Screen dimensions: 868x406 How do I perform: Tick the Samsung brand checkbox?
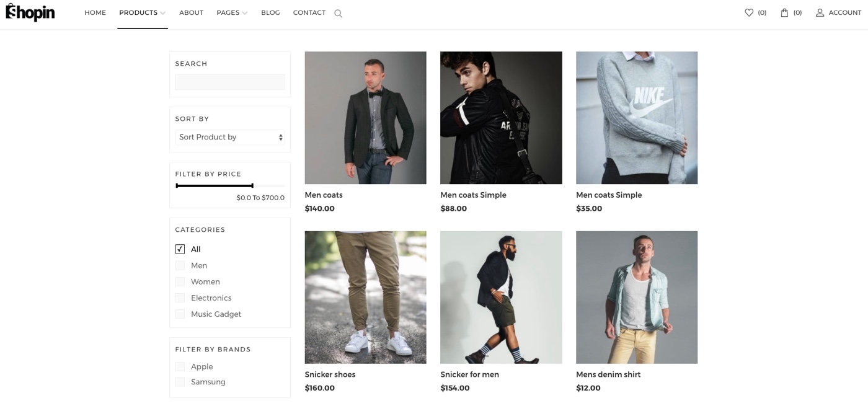coord(180,382)
